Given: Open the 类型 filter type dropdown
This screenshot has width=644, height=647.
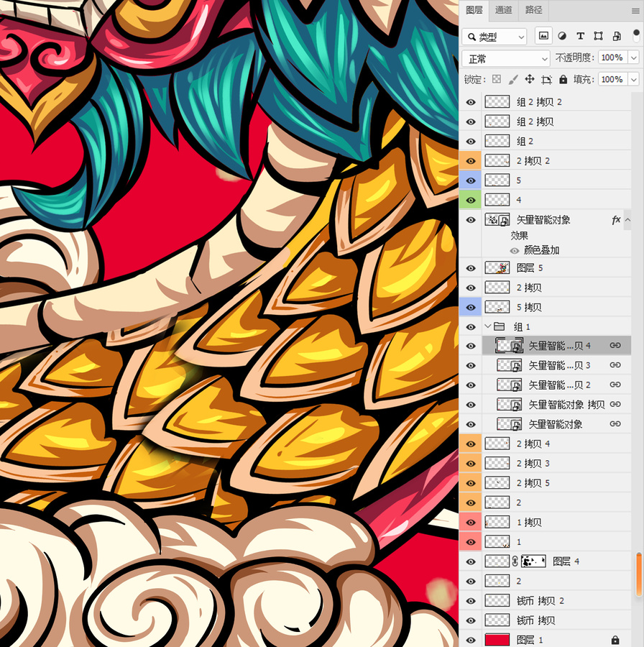Looking at the screenshot, I should (494, 37).
